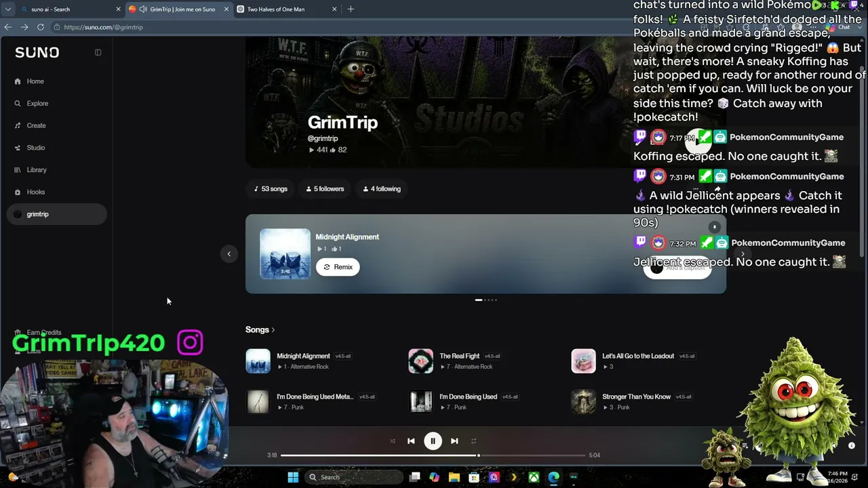The width and height of the screenshot is (868, 488).
Task: Open the featured Midnight Alignment cover art
Action: pyautogui.click(x=285, y=254)
